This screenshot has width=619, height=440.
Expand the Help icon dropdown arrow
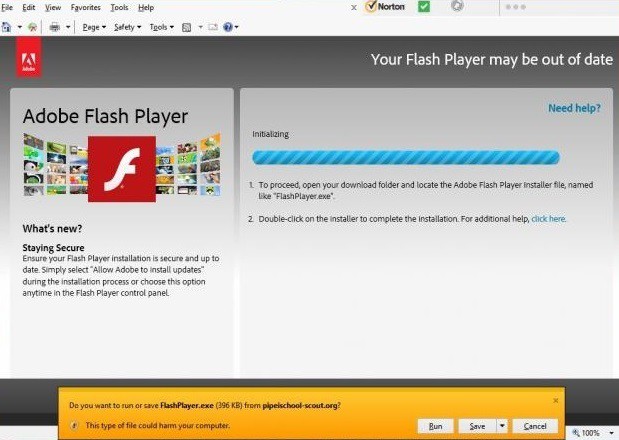click(x=236, y=27)
